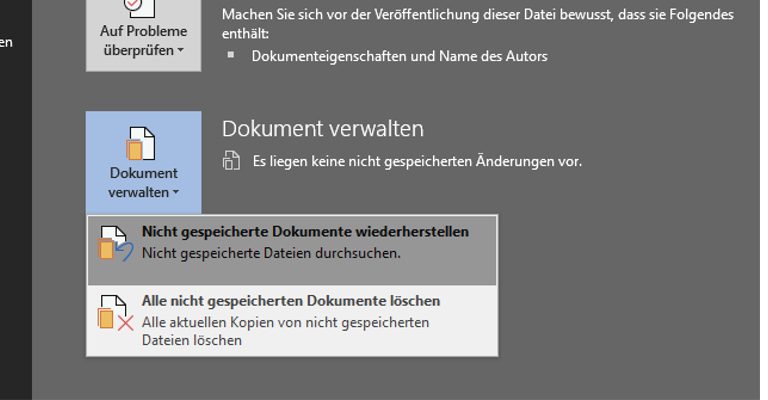Choose Alle nicht gespeicherten Dokumente löschen

pyautogui.click(x=291, y=301)
